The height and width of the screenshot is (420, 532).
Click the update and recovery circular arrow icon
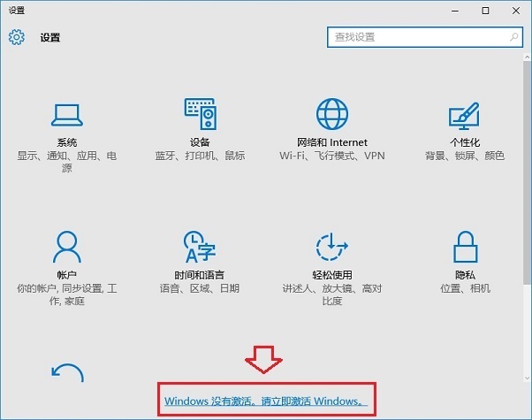click(x=67, y=373)
